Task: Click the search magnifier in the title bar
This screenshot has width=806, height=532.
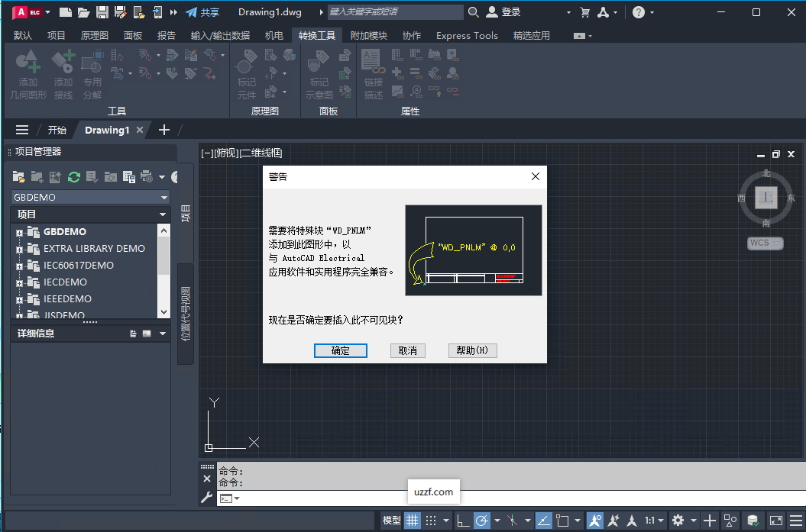Action: coord(474,12)
